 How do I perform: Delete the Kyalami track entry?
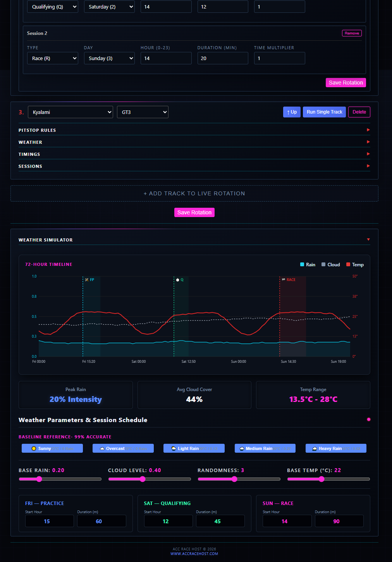tap(359, 112)
